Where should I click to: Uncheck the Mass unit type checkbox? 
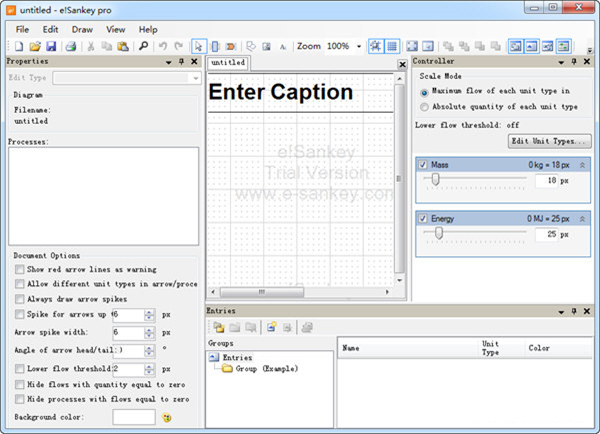click(424, 164)
